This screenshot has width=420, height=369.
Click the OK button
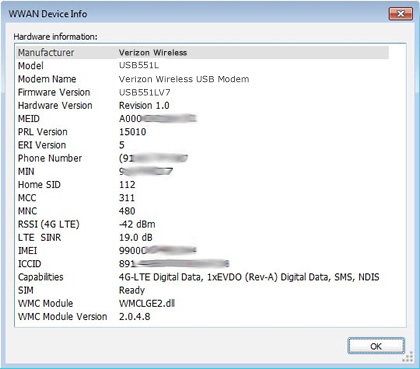pos(376,346)
